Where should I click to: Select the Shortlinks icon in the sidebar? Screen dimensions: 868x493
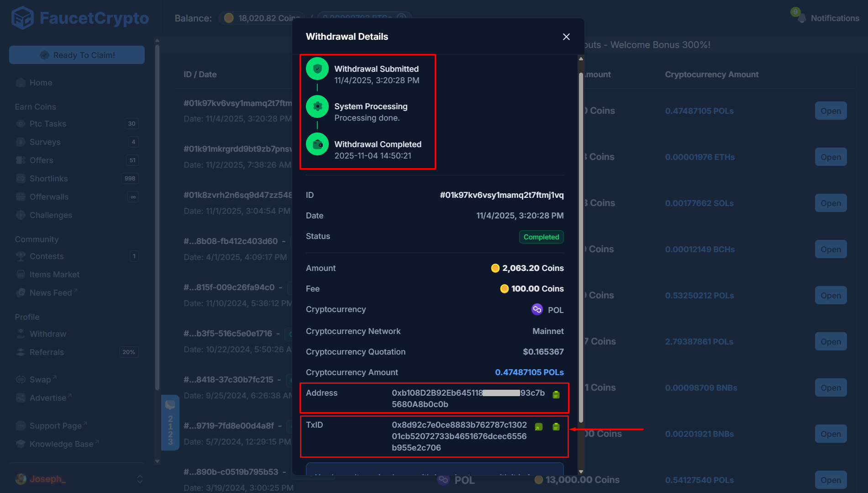[21, 178]
